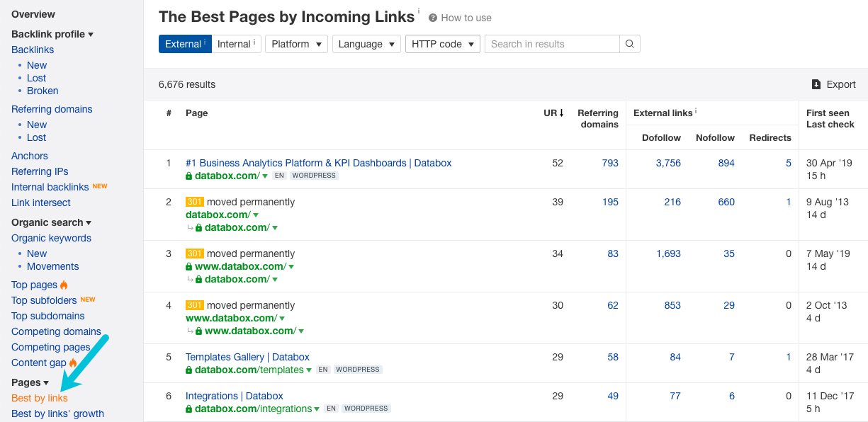Click the info icon next to page title
Screen dimensions: 868x422
(418, 11)
